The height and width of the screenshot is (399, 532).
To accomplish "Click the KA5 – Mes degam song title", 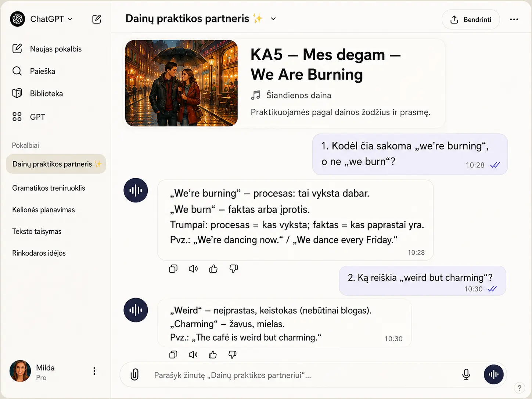I will click(326, 65).
